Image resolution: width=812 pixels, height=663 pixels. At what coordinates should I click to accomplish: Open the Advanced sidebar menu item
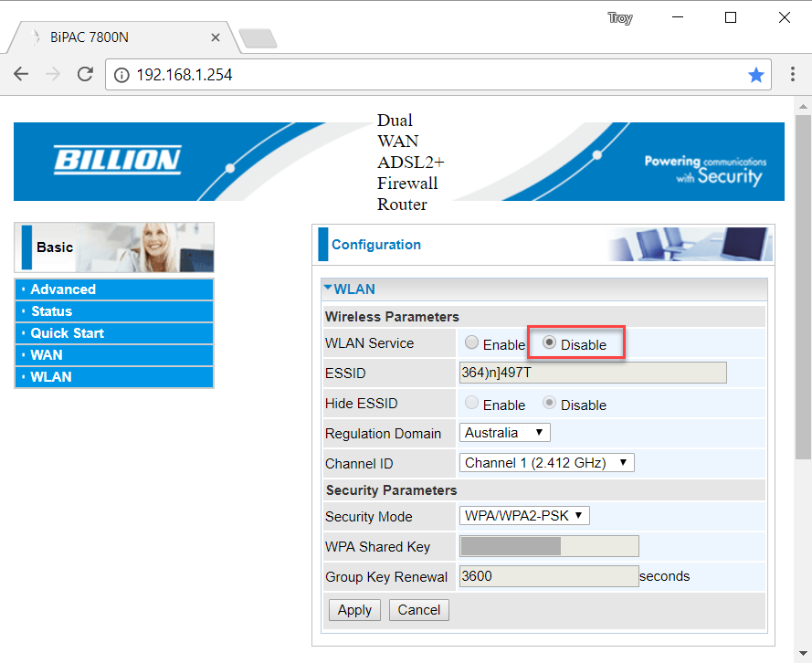coord(62,289)
